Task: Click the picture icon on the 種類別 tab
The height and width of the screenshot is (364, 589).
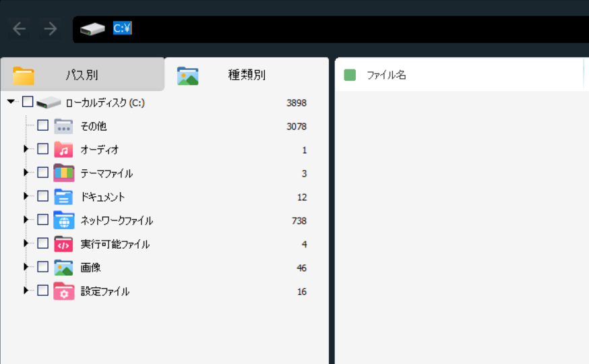Action: tap(188, 76)
